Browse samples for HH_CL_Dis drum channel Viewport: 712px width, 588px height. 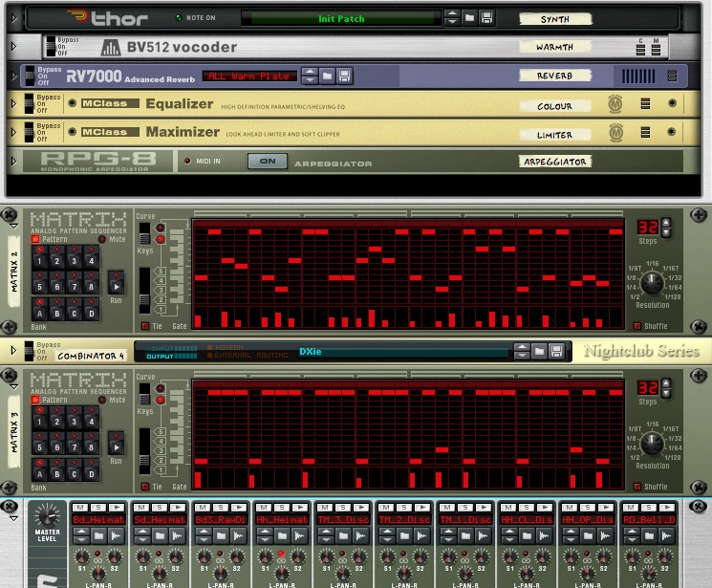click(527, 536)
